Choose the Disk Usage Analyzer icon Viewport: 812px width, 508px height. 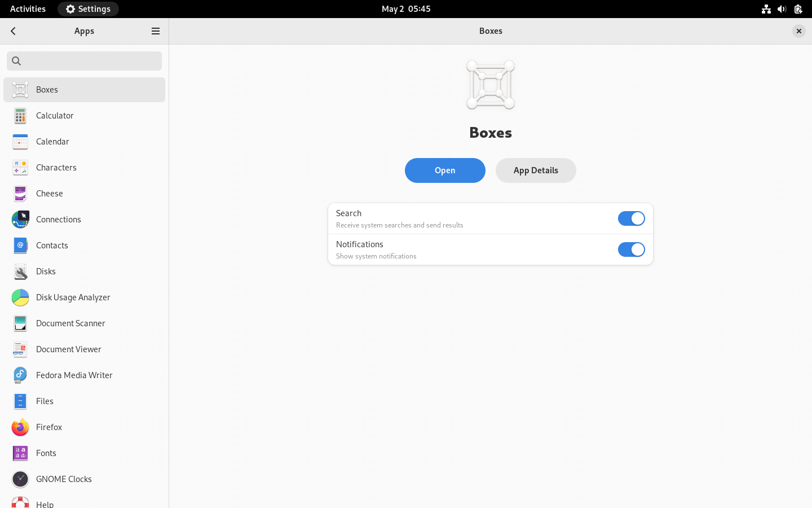(x=20, y=297)
